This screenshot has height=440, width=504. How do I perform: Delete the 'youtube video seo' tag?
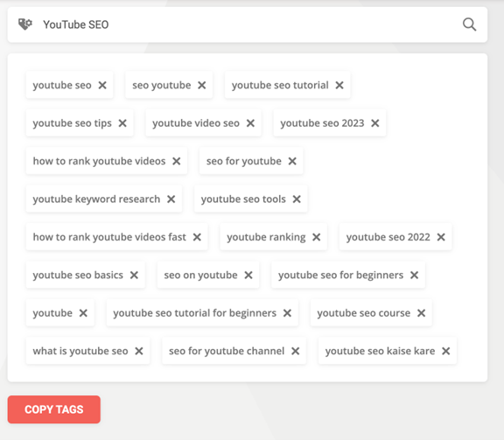(250, 123)
